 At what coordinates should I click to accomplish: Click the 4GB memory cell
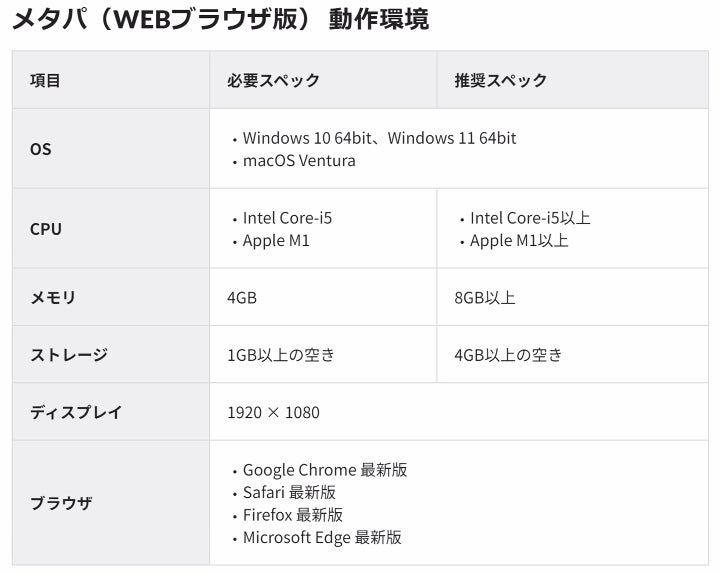(x=242, y=298)
